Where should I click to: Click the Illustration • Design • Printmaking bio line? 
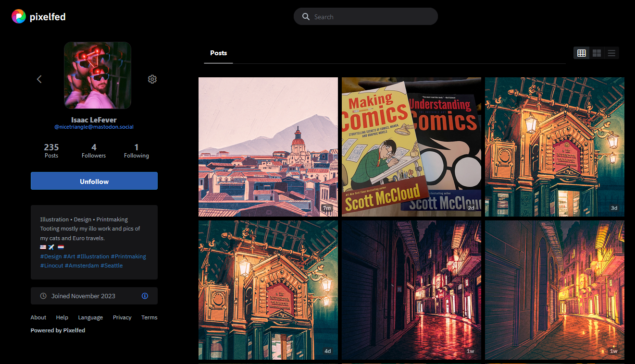click(84, 219)
